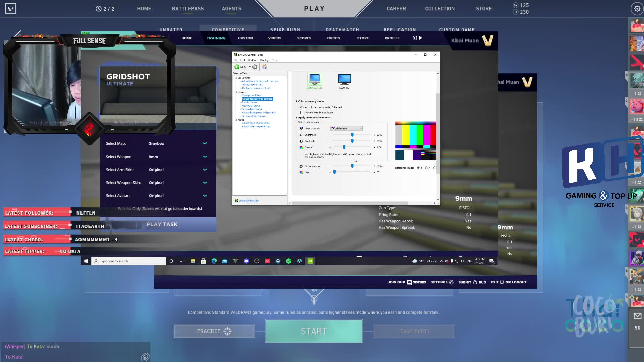644x362 pixels.
Task: Click the Aim Lab play arrow icon
Action: [x=420, y=38]
